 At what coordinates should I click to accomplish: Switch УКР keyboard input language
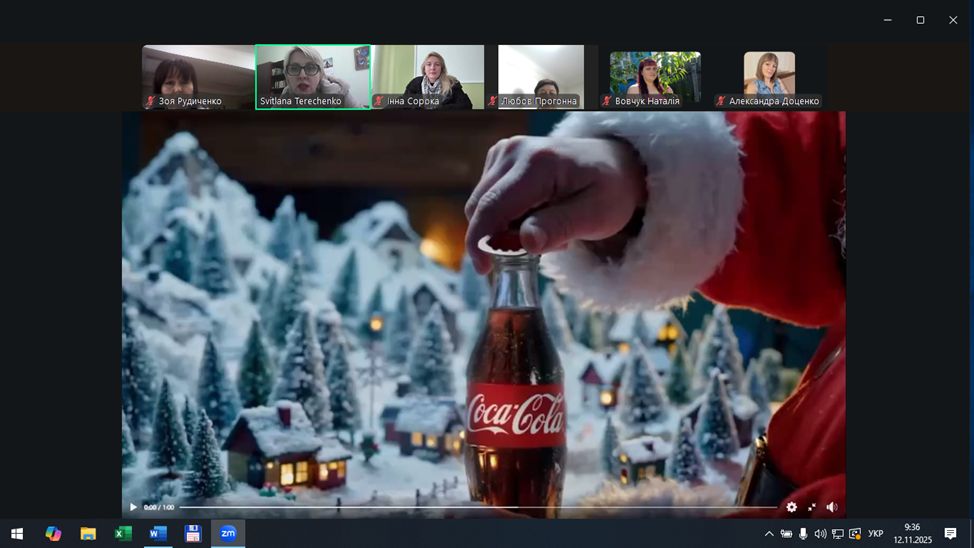click(875, 534)
